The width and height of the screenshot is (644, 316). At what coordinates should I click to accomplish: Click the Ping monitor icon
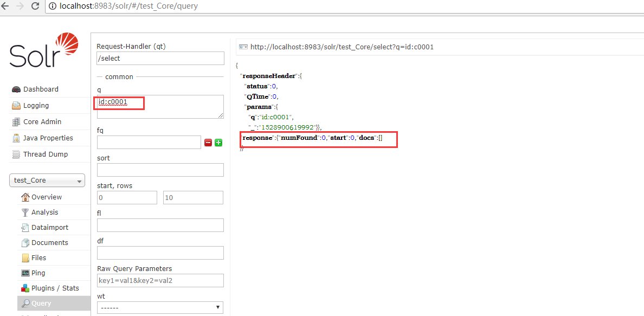[25, 273]
